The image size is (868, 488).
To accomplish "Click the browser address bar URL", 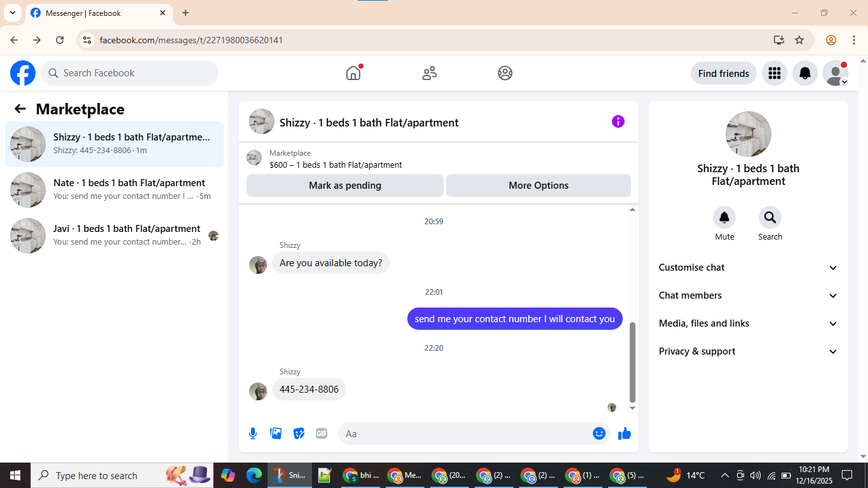I will (x=191, y=40).
